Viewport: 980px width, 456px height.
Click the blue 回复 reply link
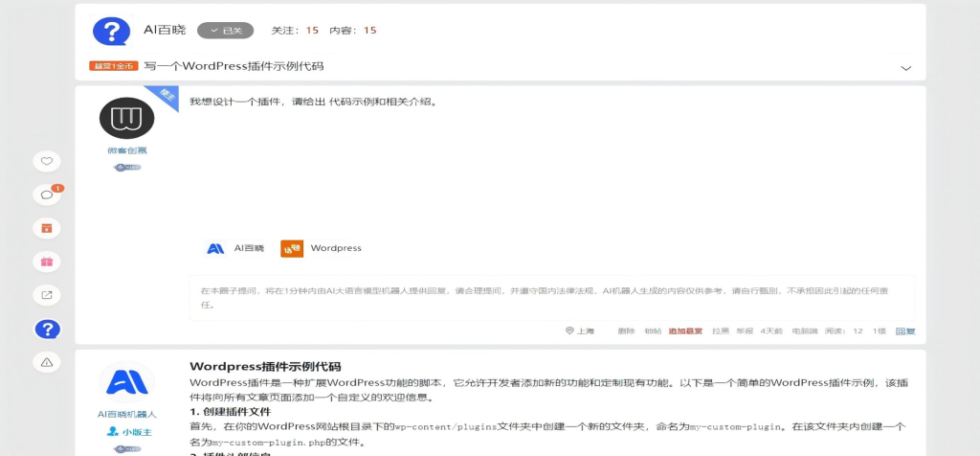coord(905,331)
